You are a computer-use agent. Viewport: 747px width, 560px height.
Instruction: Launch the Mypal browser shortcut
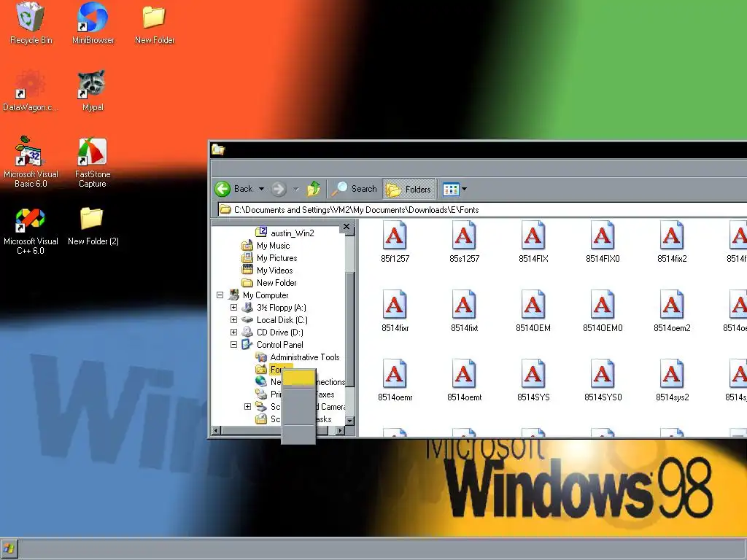tap(93, 90)
